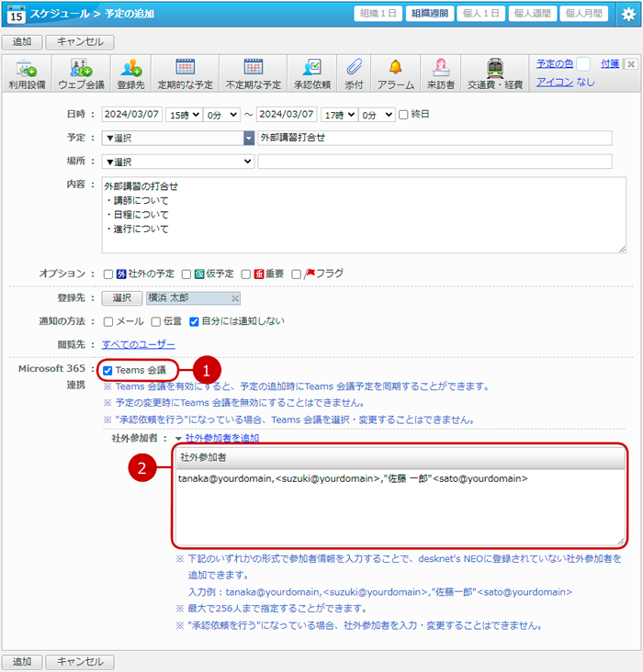Switch to 個人月間 view tab
The height and width of the screenshot is (672, 643).
(583, 14)
